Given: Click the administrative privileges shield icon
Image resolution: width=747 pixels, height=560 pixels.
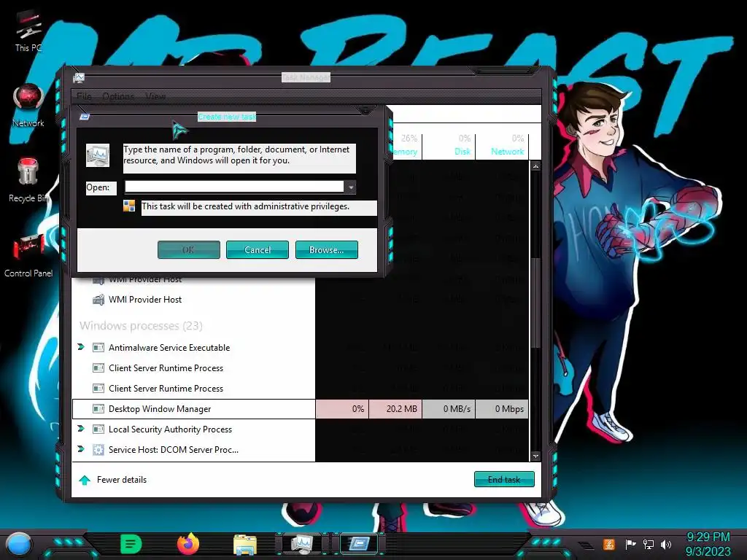Looking at the screenshot, I should tap(129, 206).
